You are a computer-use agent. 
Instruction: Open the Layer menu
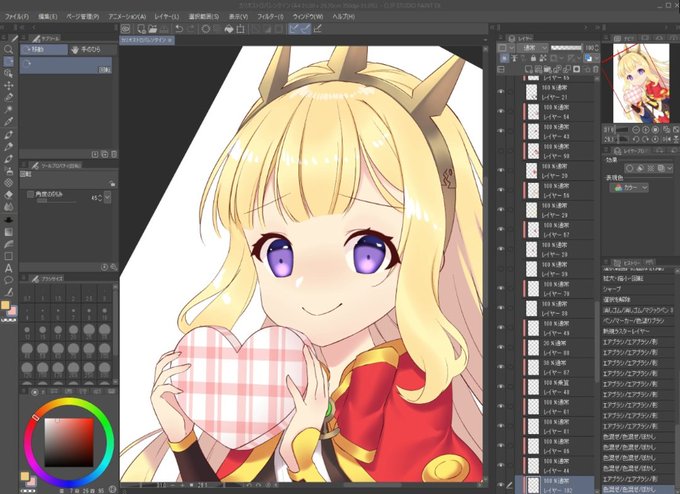pos(167,16)
